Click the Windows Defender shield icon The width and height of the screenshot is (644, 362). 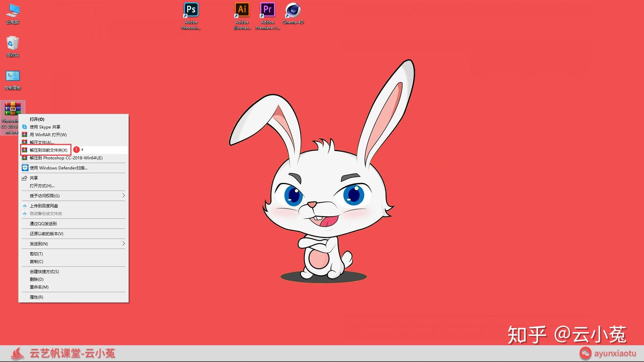25,168
